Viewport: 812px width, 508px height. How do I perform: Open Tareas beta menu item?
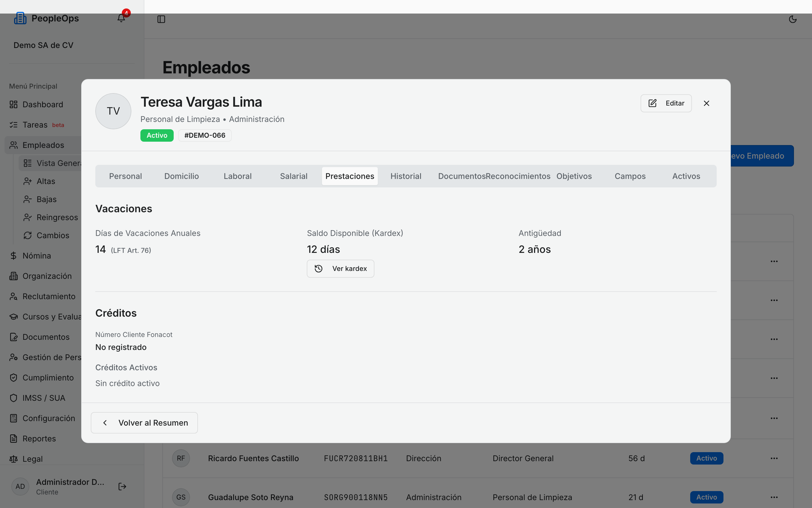pos(43,125)
